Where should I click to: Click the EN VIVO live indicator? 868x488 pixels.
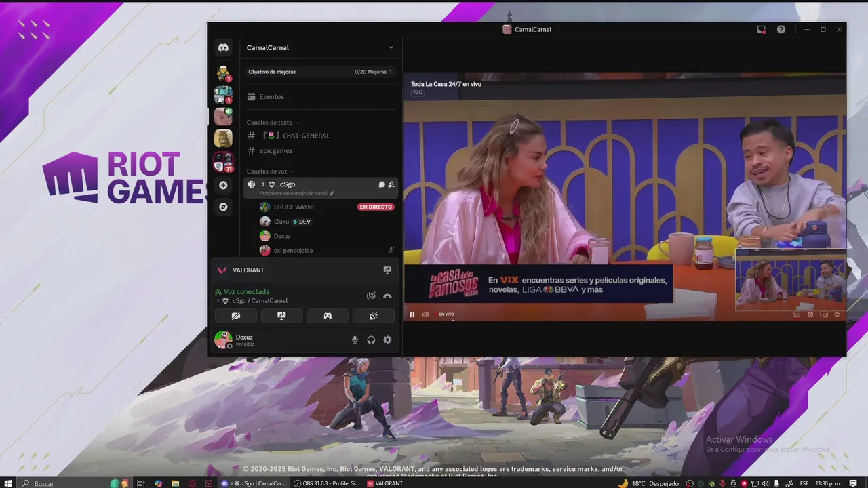tap(446, 314)
